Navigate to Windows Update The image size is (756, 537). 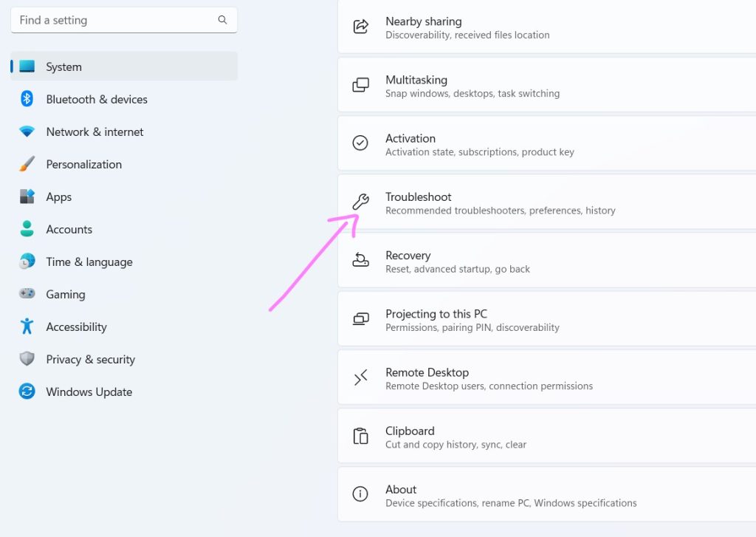click(x=89, y=391)
